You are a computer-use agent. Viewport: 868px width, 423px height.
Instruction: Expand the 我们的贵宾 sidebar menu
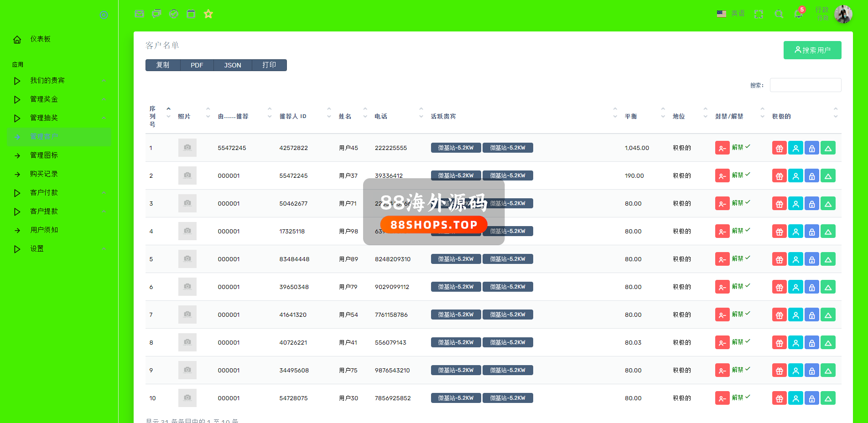click(x=47, y=81)
